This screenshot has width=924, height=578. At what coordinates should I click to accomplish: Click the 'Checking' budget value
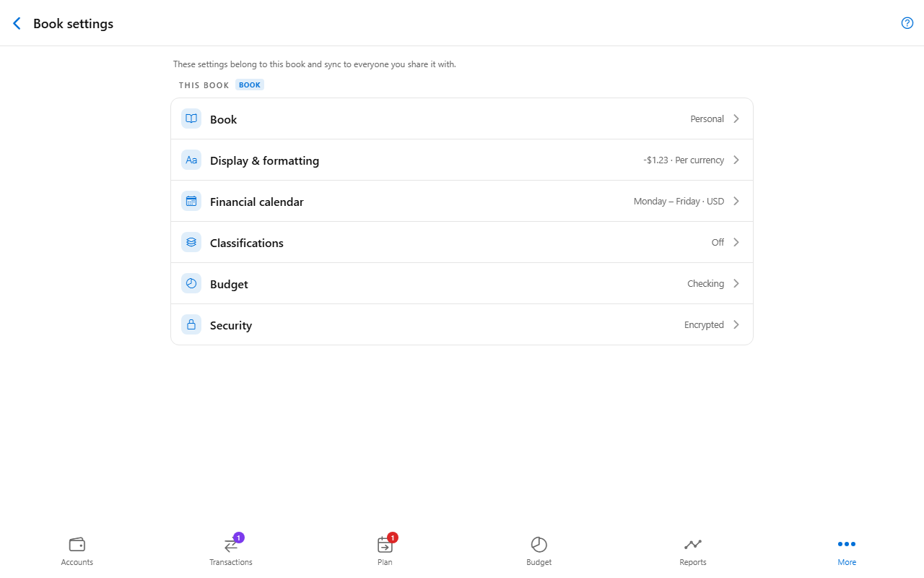pos(705,283)
